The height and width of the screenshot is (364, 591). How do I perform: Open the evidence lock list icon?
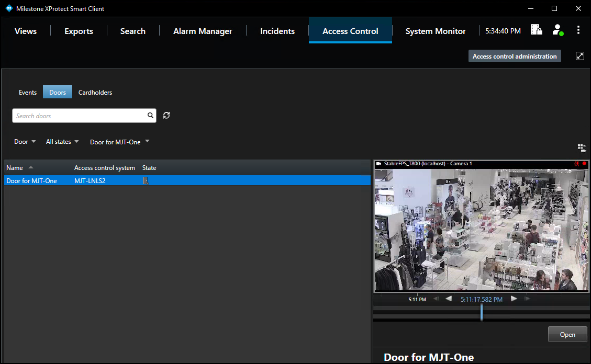(x=536, y=30)
